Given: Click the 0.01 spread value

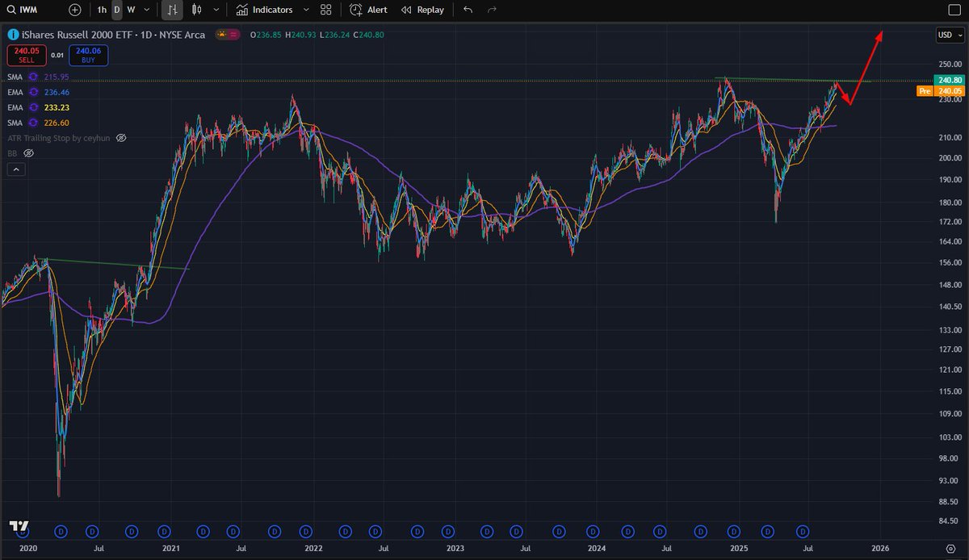Looking at the screenshot, I should tap(57, 55).
